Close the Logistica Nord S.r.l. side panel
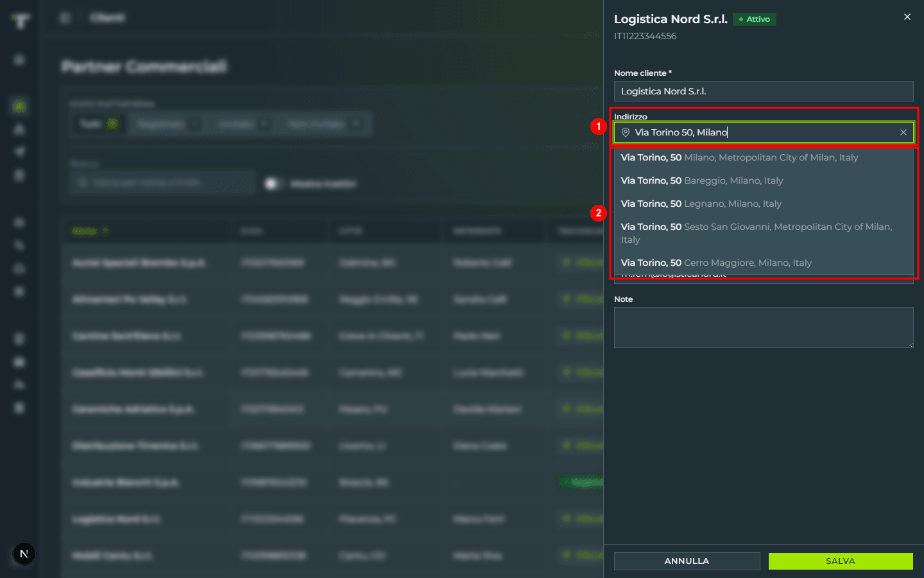This screenshot has width=924, height=578. coord(907,17)
